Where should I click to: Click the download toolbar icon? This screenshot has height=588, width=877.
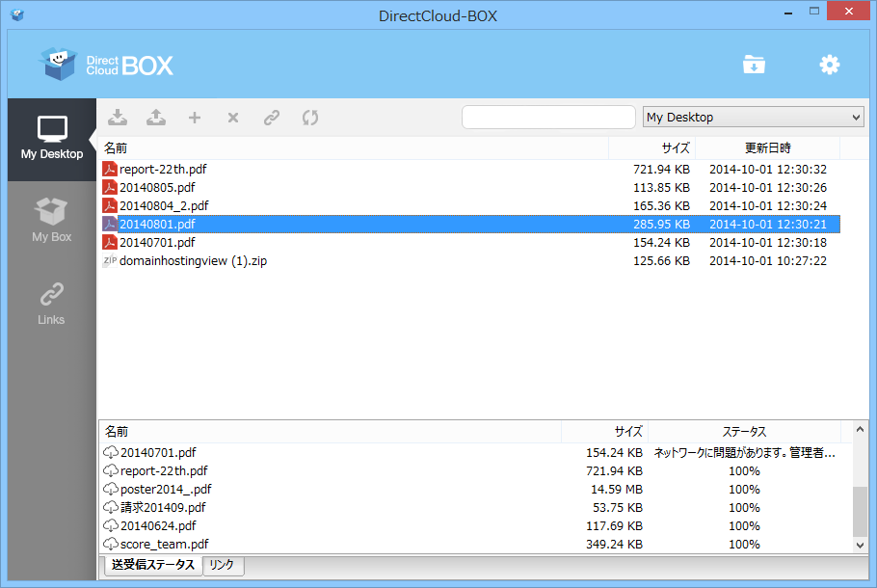click(118, 118)
